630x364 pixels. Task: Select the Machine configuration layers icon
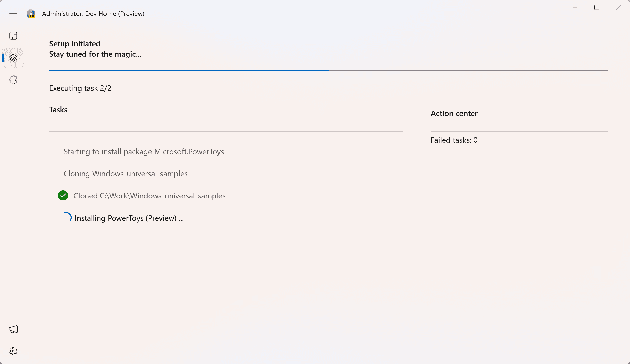[13, 58]
